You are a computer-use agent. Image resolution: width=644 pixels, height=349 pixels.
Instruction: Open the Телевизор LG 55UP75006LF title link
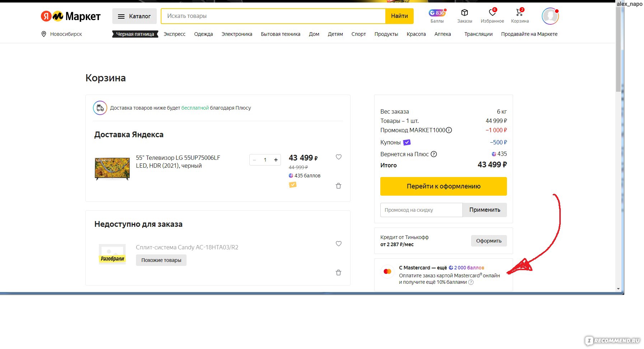tap(178, 162)
